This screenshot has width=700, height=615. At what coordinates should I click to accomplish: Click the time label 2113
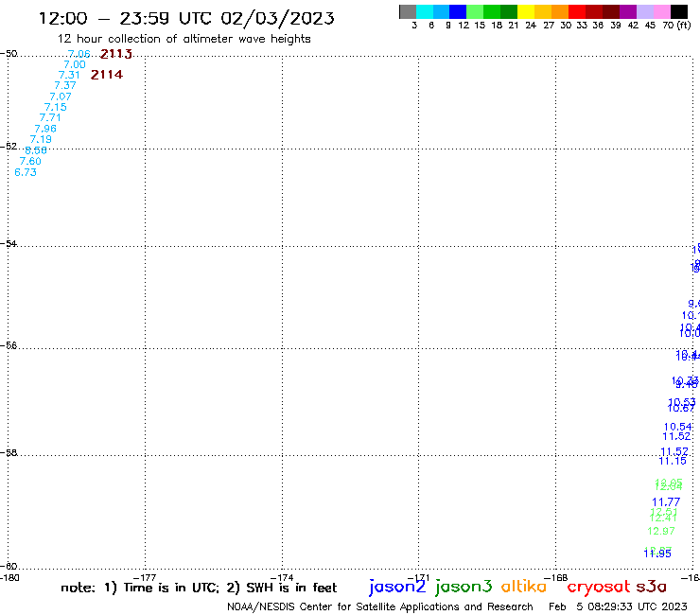(x=116, y=54)
